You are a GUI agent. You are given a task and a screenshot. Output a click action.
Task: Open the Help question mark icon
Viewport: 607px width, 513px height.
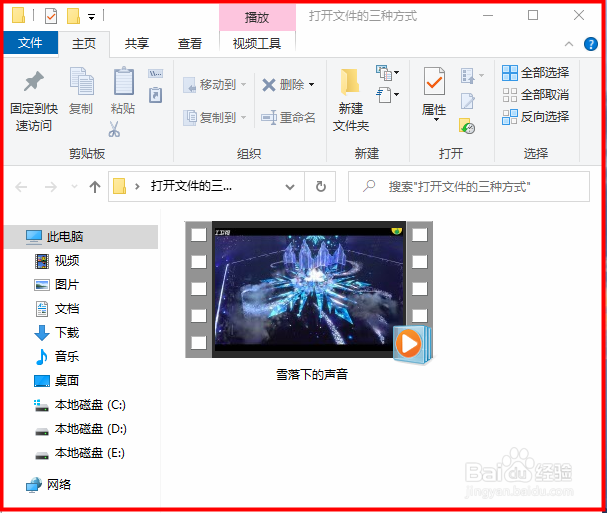[591, 44]
